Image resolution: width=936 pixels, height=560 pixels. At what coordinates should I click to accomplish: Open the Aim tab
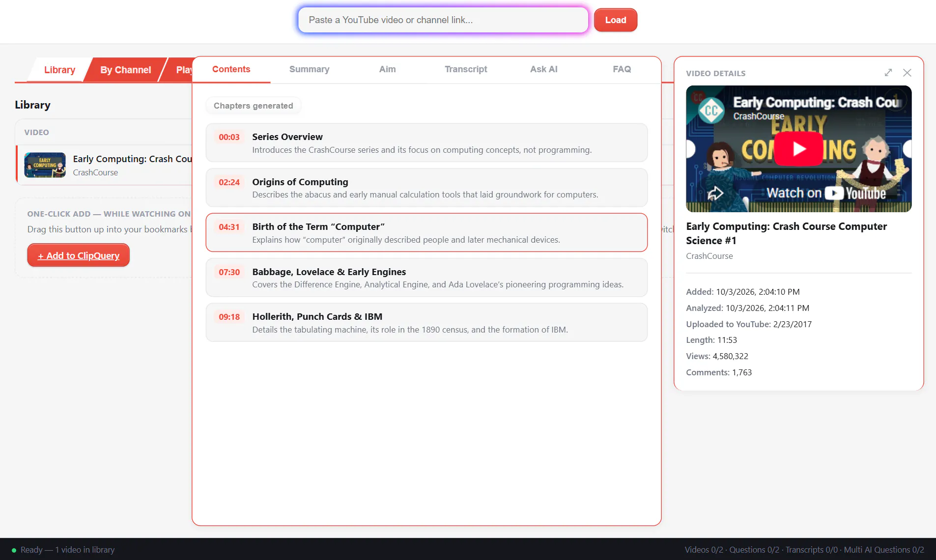[x=388, y=69]
